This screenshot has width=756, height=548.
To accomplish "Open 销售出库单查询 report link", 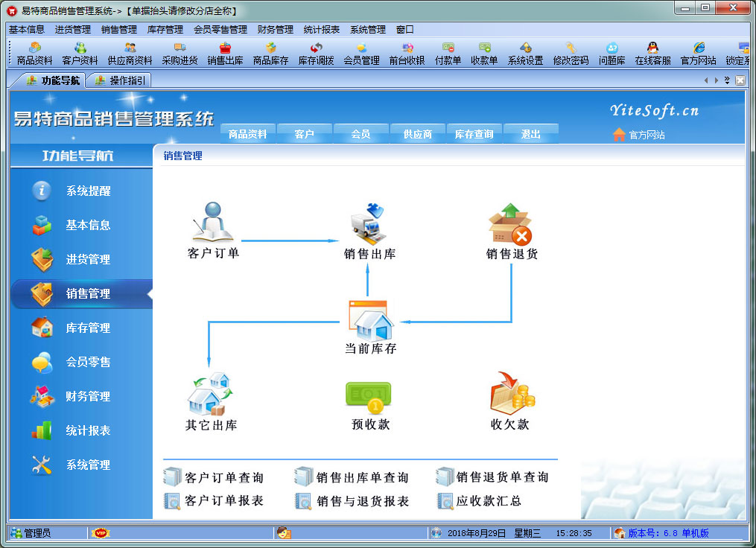I will [x=352, y=477].
